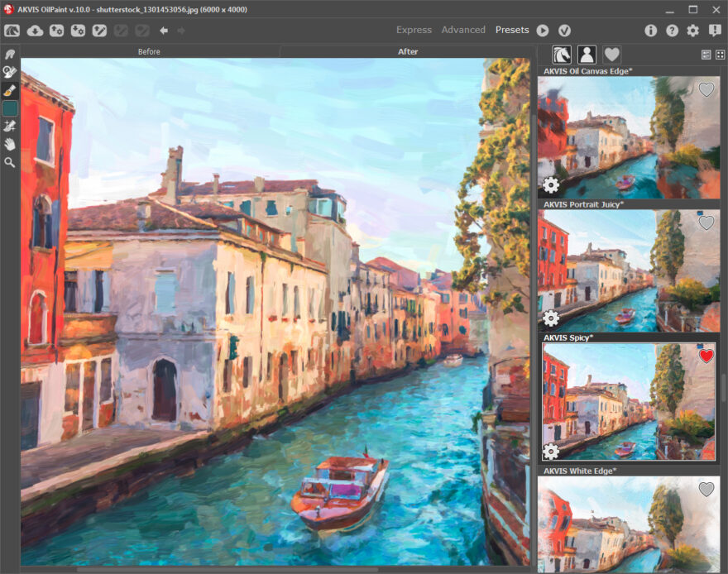This screenshot has height=574, width=728.
Task: Open settings gear on Portrait Juicy preset
Action: (551, 318)
